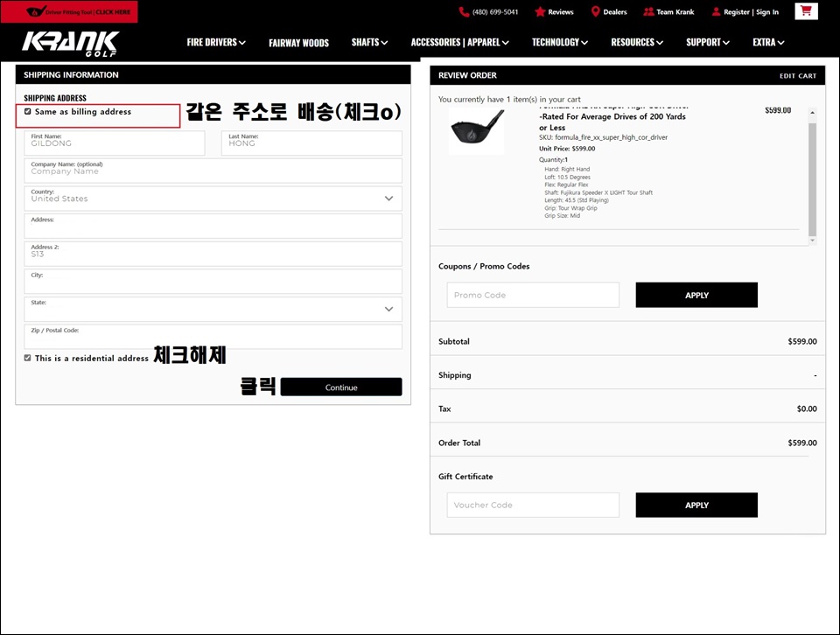Viewport: 840px width, 635px height.
Task: Click the Last Name field
Action: [x=311, y=143]
